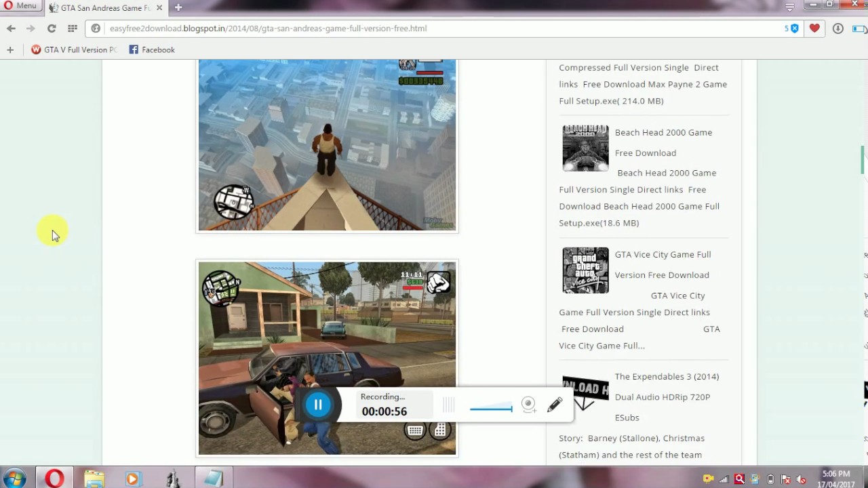Open Beach Head 2000 Game thumbnail
The height and width of the screenshot is (488, 868).
click(585, 148)
